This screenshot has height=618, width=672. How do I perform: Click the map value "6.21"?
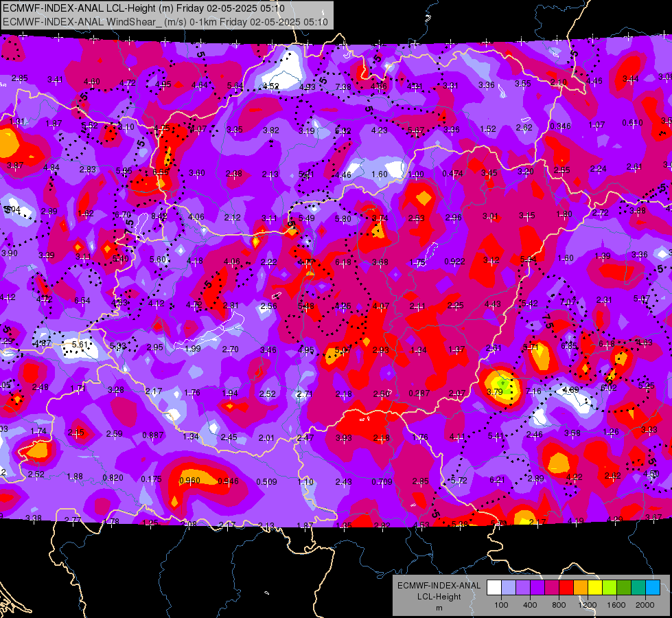point(497,480)
